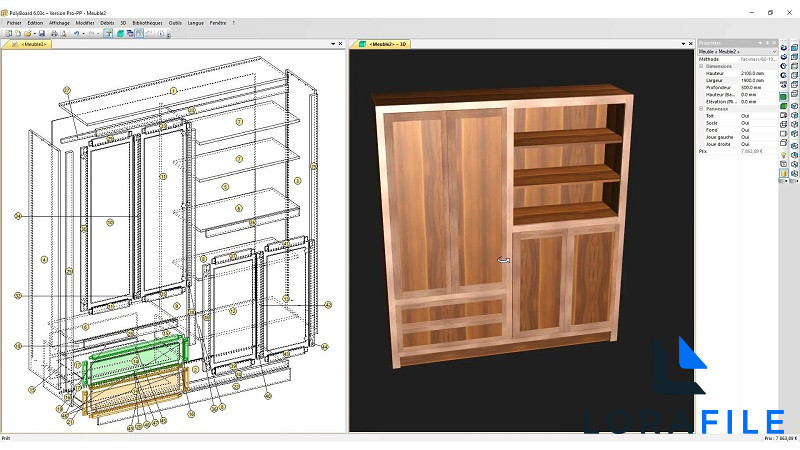The image size is (800, 450).
Task: Click the blank new document icon
Action: [18, 33]
